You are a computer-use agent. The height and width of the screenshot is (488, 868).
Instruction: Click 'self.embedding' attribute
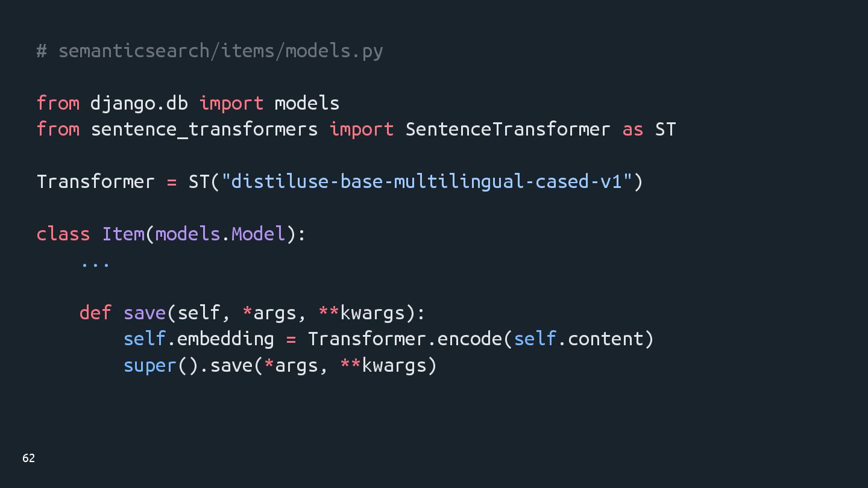199,339
